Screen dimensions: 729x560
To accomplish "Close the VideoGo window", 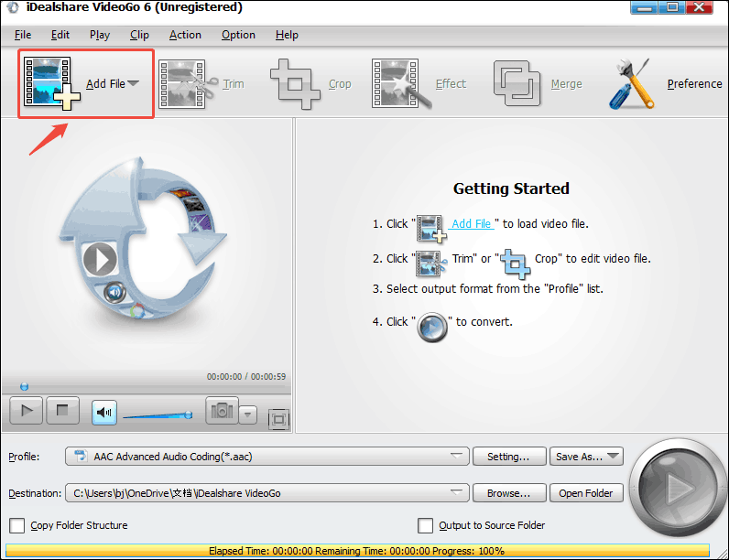I will coord(700,7).
